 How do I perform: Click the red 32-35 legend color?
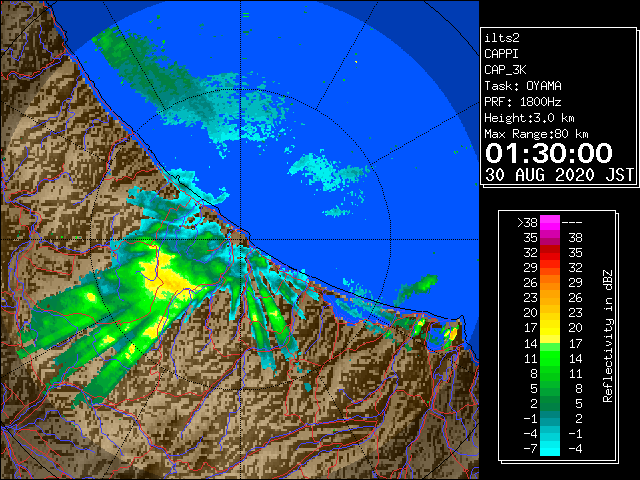coord(550,253)
